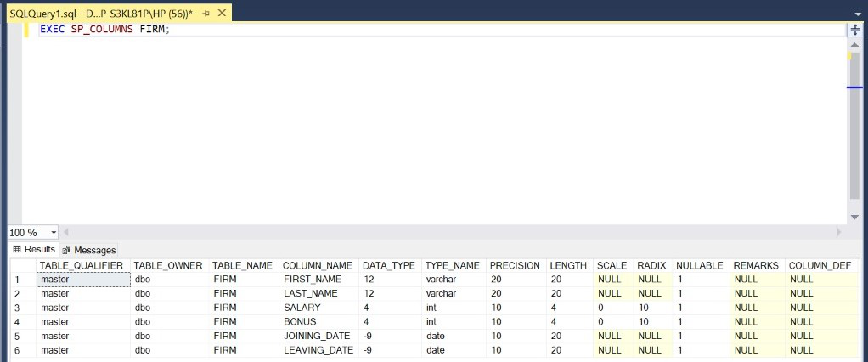The height and width of the screenshot is (362, 868).
Task: Select the TABLE_QUALIFIER column header
Action: point(82,265)
